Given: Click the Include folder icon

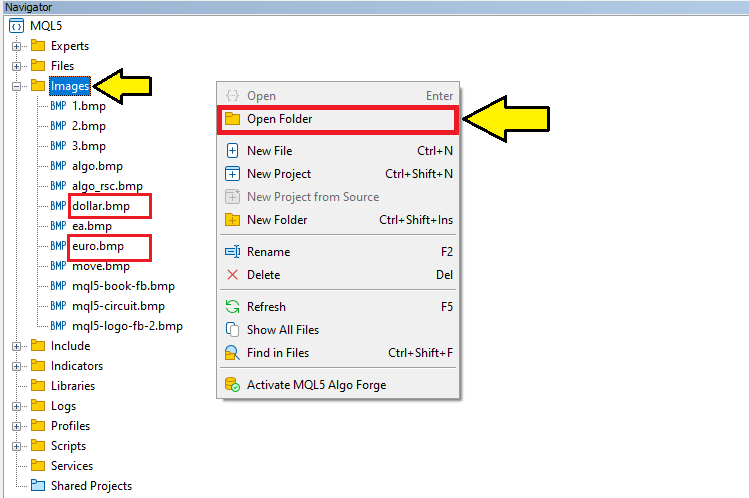Looking at the screenshot, I should coord(38,345).
